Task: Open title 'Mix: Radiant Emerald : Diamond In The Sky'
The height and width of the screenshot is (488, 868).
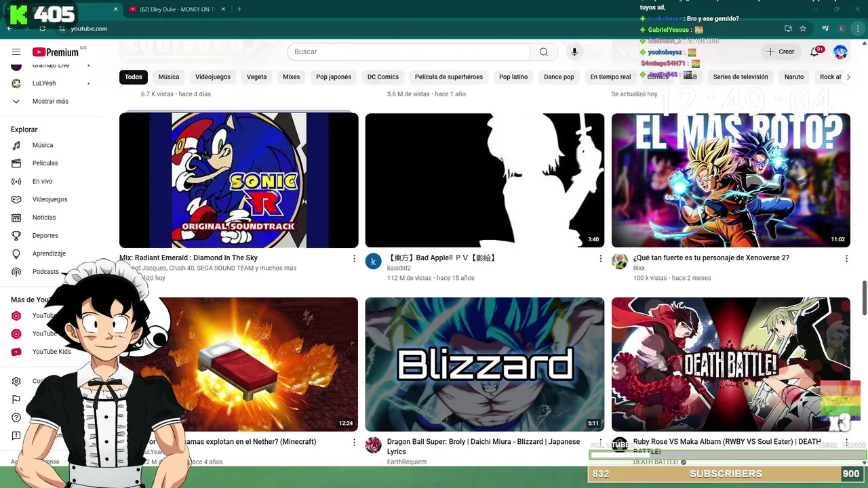Action: click(x=189, y=258)
